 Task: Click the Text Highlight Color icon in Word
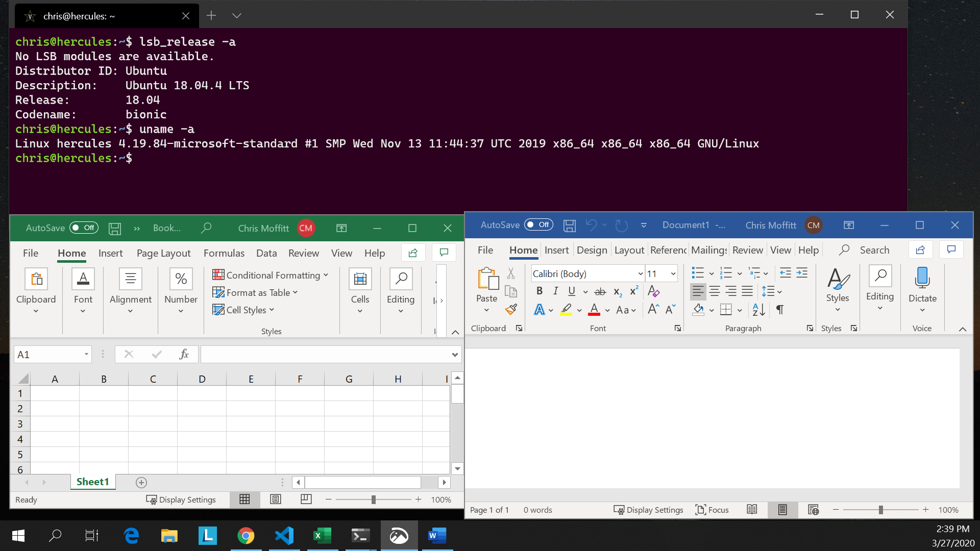click(x=567, y=310)
